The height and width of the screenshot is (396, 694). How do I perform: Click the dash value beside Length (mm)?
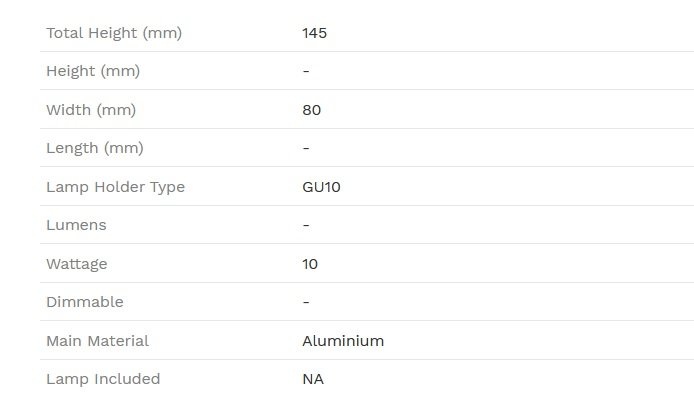click(306, 149)
